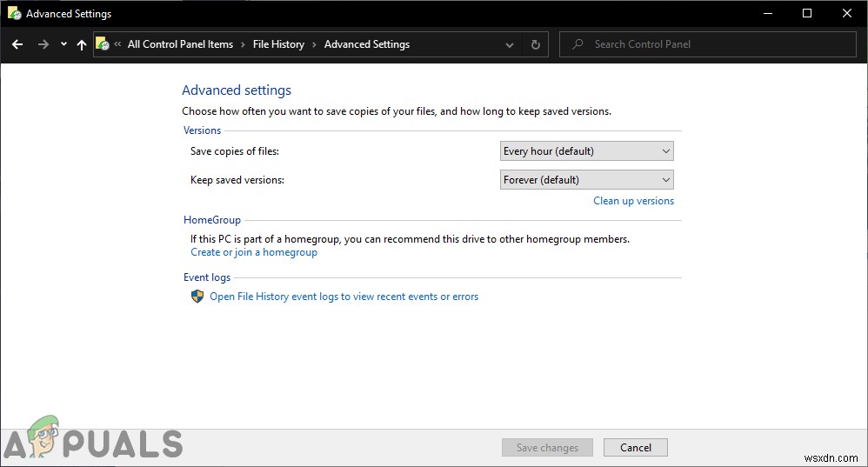This screenshot has width=868, height=467.
Task: Click the Forward navigation arrow
Action: [x=43, y=44]
